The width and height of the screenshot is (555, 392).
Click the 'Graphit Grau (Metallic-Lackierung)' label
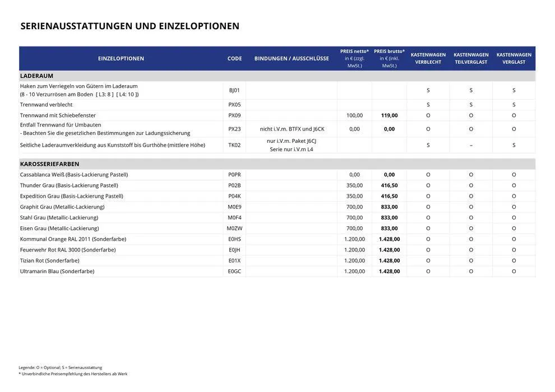point(62,207)
